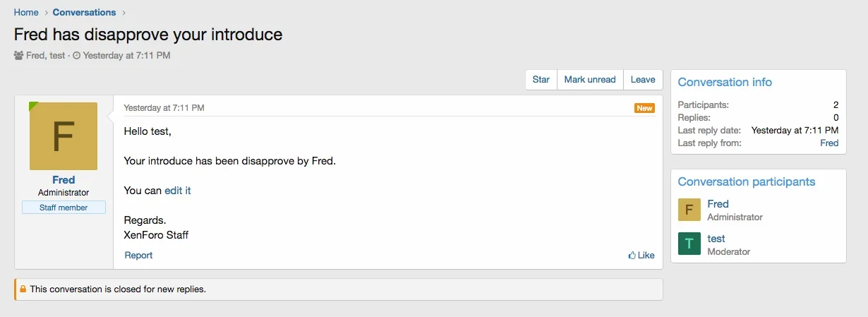Click the thumbs-up Like icon on the message

point(632,256)
